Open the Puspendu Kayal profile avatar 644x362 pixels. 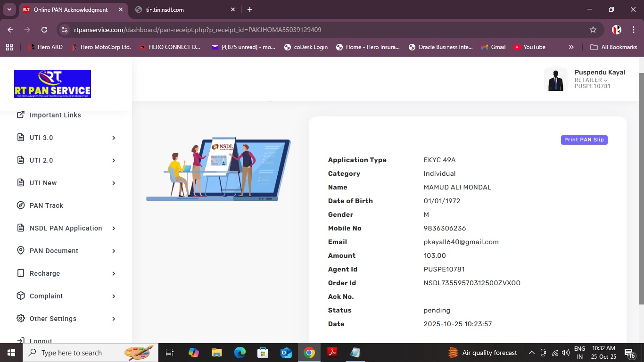pos(555,80)
